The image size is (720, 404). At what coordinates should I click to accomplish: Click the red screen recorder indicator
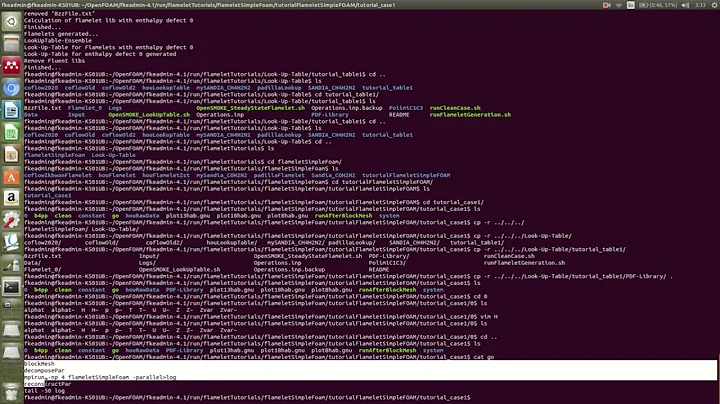[607, 5]
